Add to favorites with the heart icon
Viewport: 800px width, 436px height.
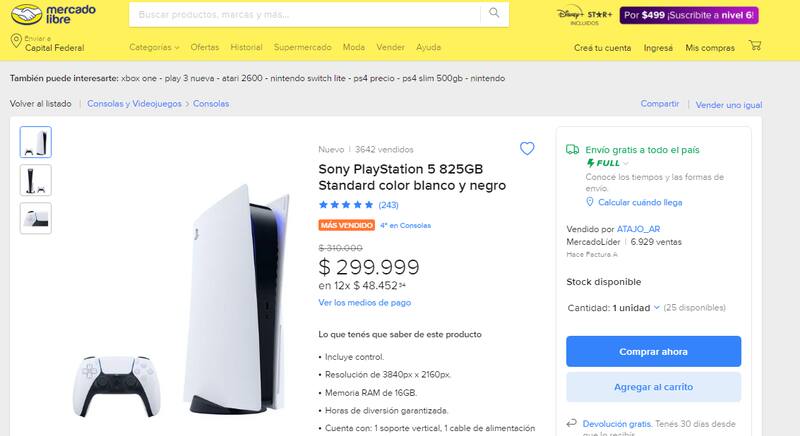[527, 149]
